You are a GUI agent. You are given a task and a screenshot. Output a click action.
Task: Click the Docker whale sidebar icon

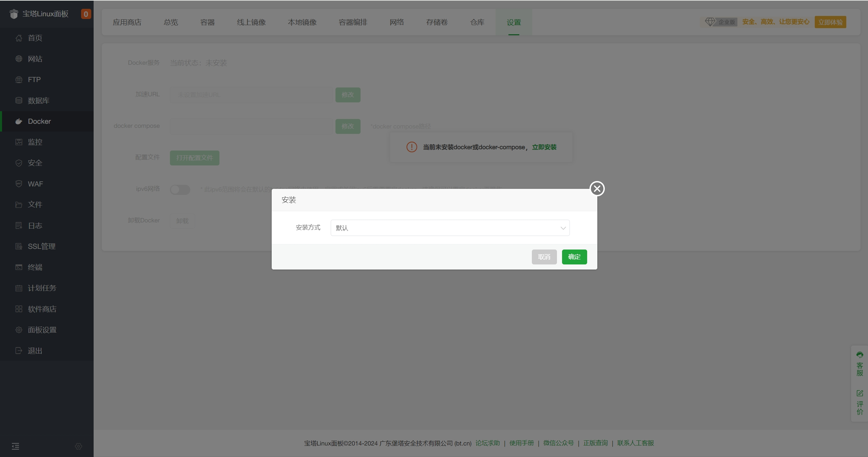pyautogui.click(x=19, y=121)
